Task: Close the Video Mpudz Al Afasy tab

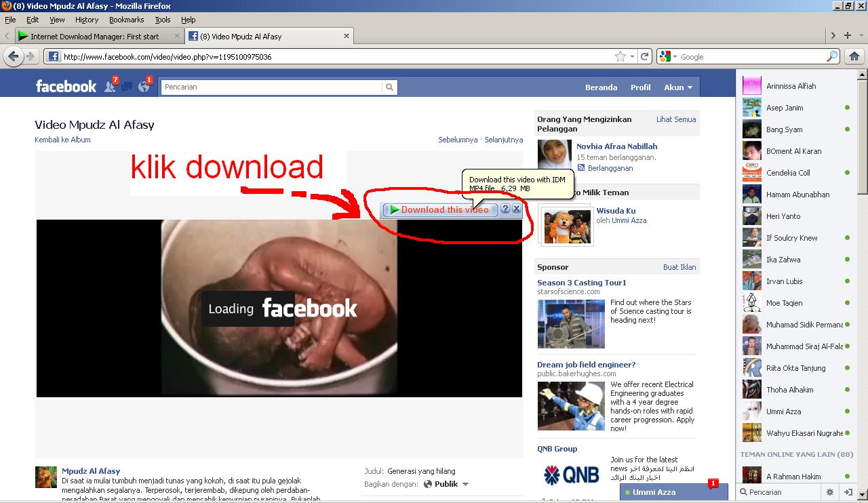Action: (347, 36)
